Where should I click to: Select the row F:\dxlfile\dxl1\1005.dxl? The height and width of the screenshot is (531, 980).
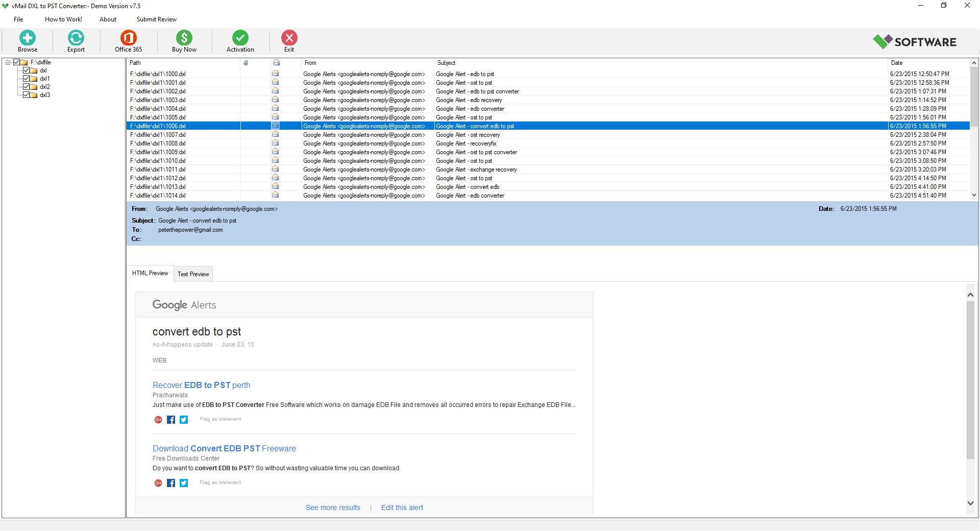pyautogui.click(x=548, y=117)
